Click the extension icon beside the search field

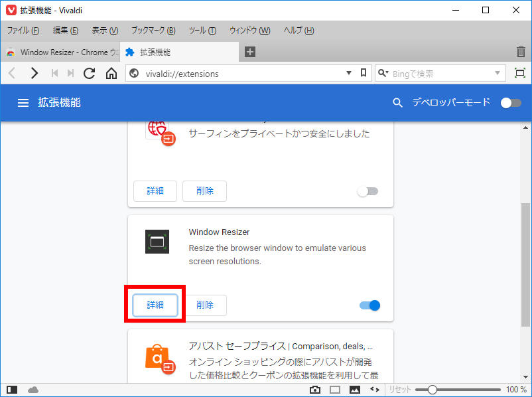pos(520,73)
